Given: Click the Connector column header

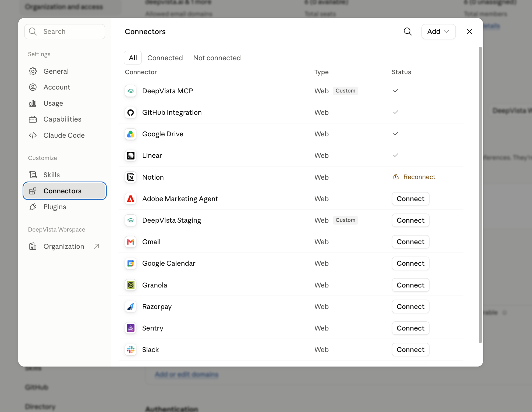Looking at the screenshot, I should click(141, 72).
